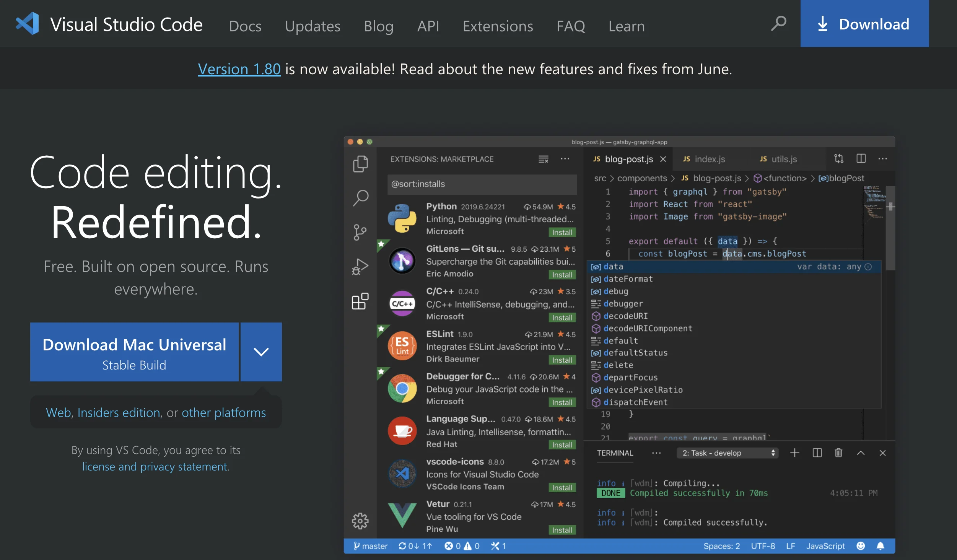Close the blog-post.js tab
The image size is (957, 560).
tap(663, 159)
